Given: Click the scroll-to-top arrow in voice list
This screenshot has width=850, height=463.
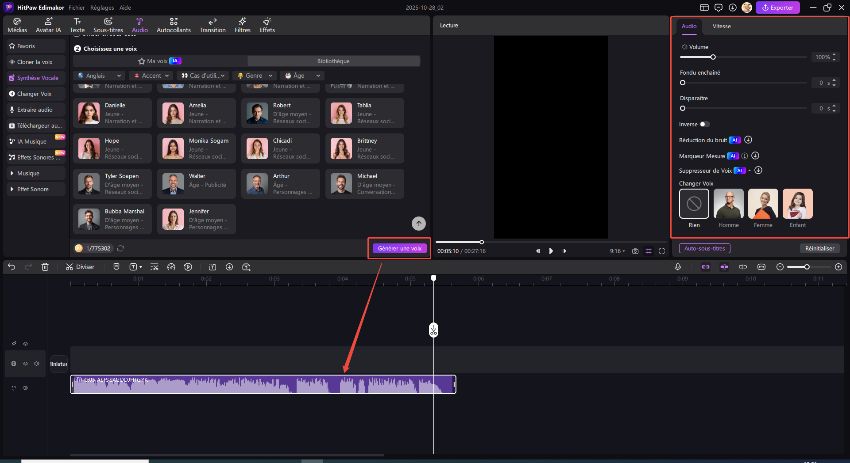Looking at the screenshot, I should coord(418,224).
